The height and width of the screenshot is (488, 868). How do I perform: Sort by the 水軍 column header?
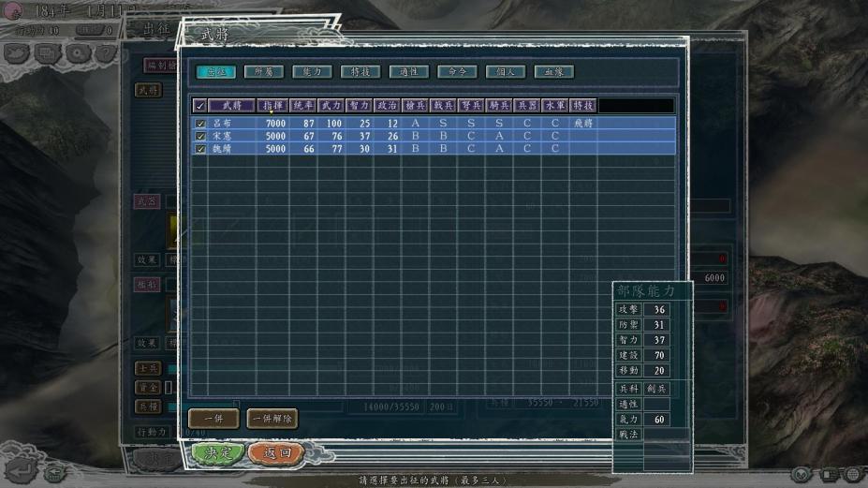554,105
